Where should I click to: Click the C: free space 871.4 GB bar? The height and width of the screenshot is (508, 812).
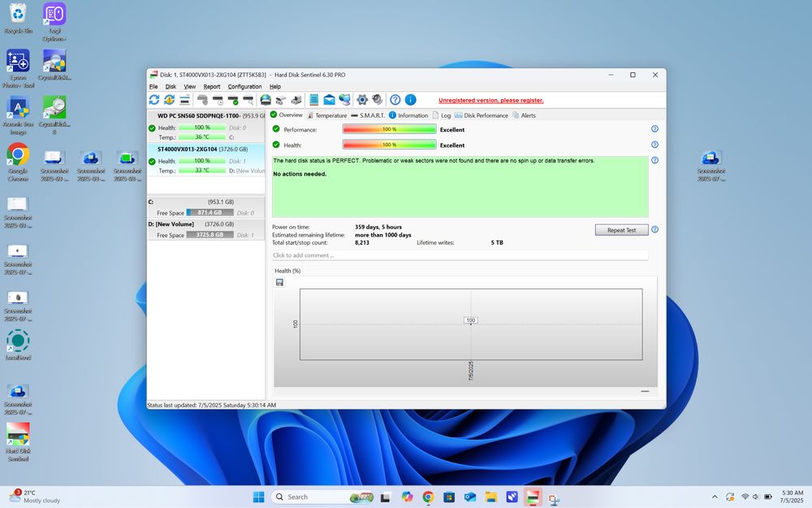pyautogui.click(x=209, y=212)
